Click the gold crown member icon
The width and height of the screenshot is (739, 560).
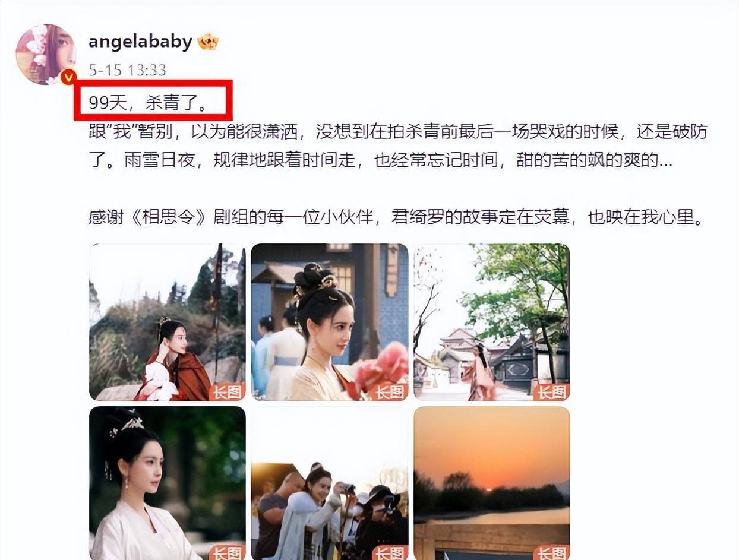tap(208, 42)
